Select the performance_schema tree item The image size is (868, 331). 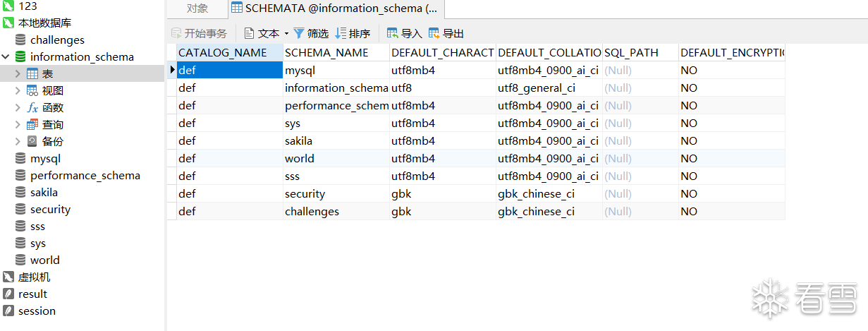click(85, 176)
